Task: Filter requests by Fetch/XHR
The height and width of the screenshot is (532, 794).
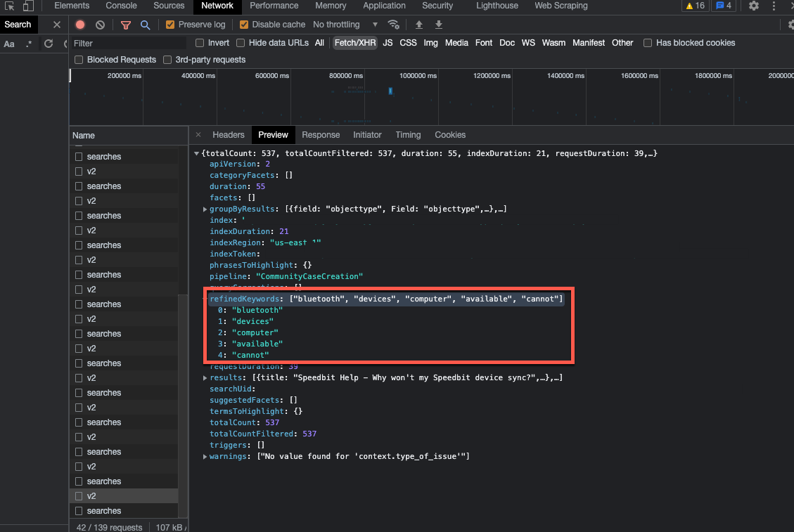Action: [355, 43]
